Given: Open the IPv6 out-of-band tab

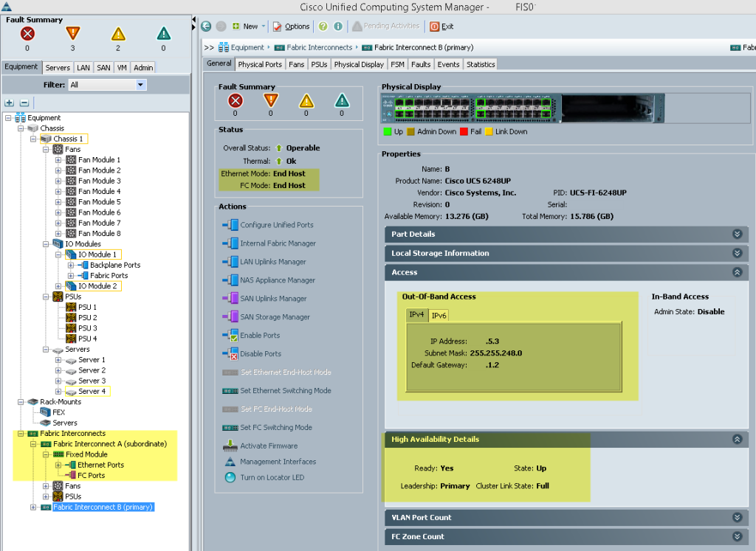Looking at the screenshot, I should pyautogui.click(x=439, y=316).
